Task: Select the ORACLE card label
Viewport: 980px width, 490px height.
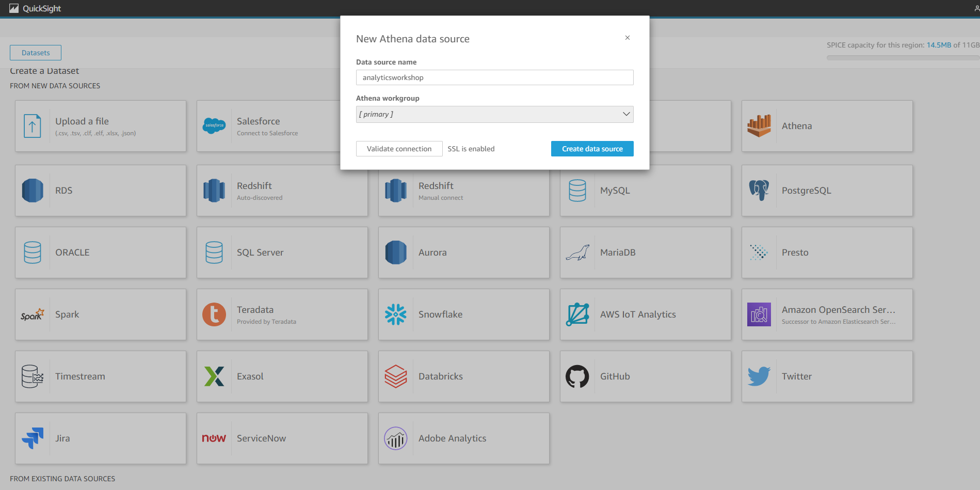Action: pyautogui.click(x=72, y=252)
